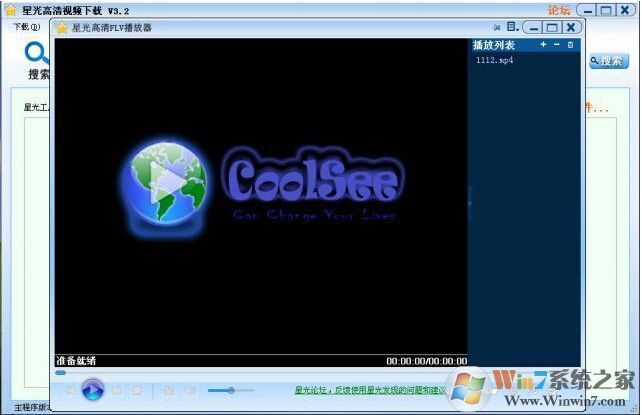Click the stop button beside play
The height and width of the screenshot is (415, 642).
pos(138,390)
